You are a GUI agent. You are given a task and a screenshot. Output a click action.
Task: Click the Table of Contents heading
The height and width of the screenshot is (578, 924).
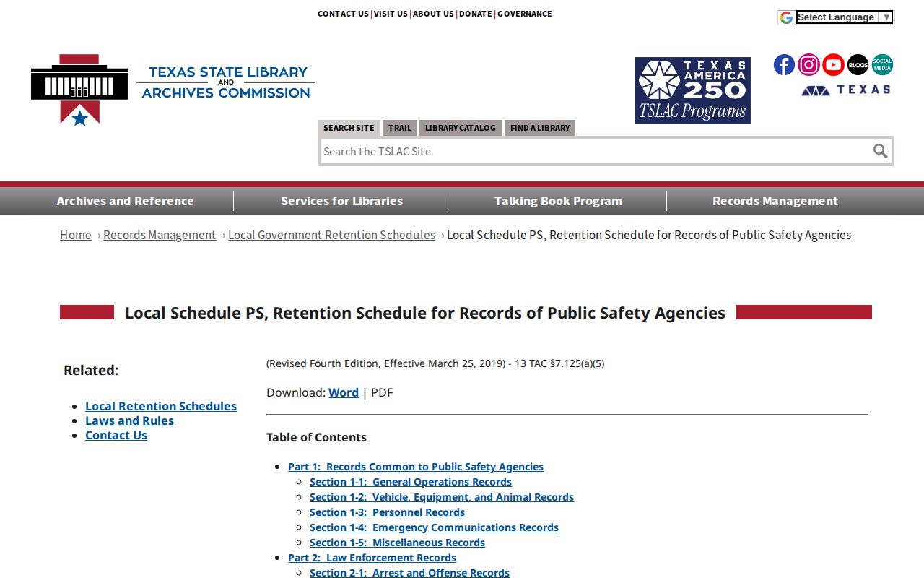pyautogui.click(x=317, y=437)
